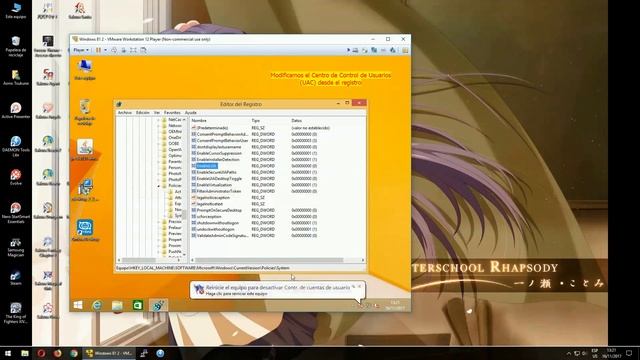Select the EnableInstallerDetection value
This screenshot has width=640, height=360.
point(218,160)
